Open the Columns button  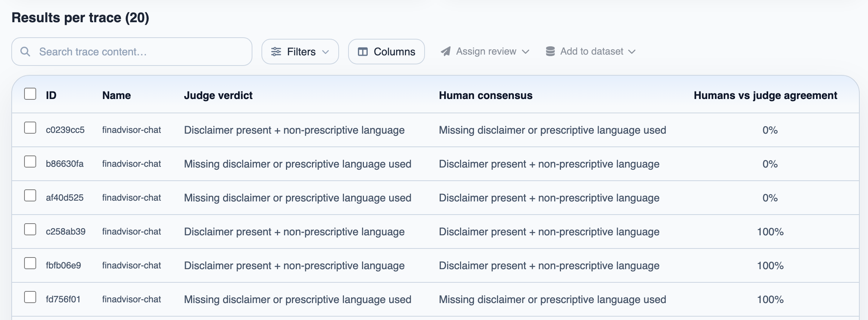pos(387,52)
